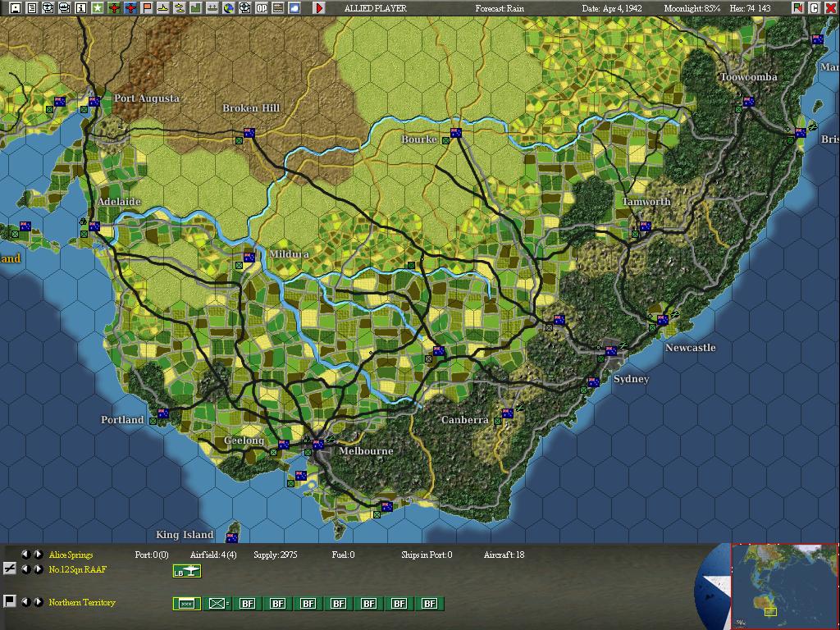Click the save game disk icon
Viewport: 840px width, 630px height.
[x=16, y=8]
